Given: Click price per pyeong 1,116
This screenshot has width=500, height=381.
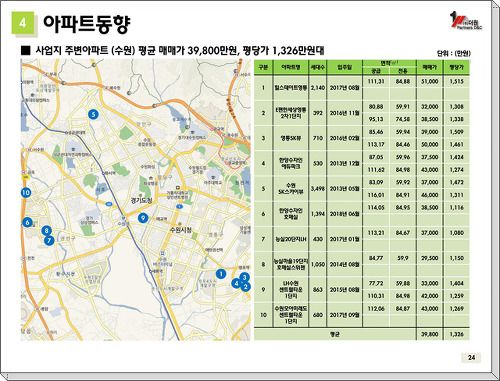Looking at the screenshot, I should [x=457, y=207].
